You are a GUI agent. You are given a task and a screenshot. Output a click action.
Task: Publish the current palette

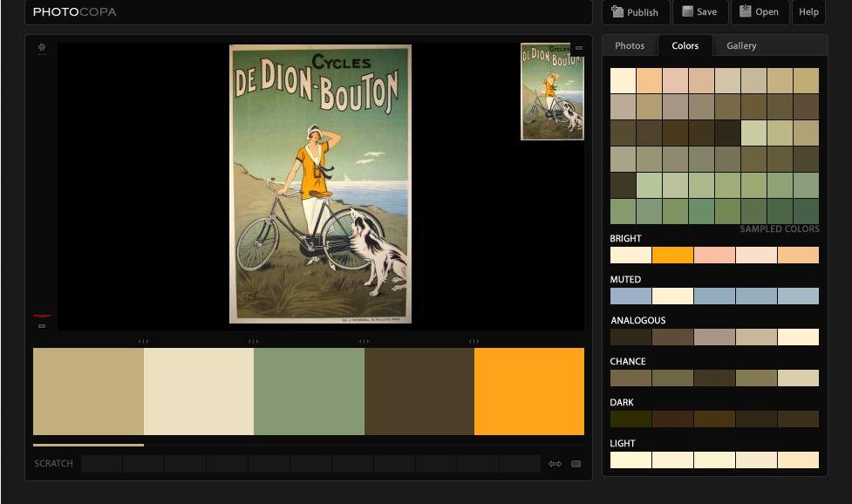(635, 12)
